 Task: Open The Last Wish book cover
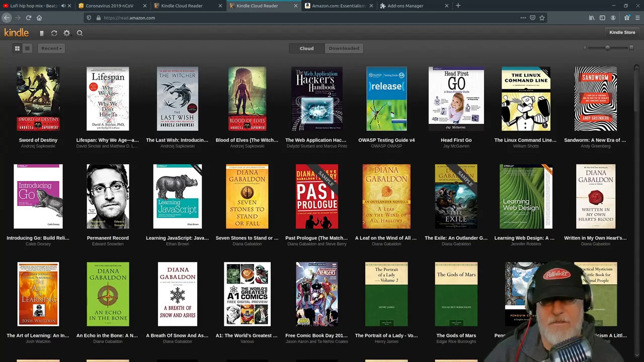178,99
